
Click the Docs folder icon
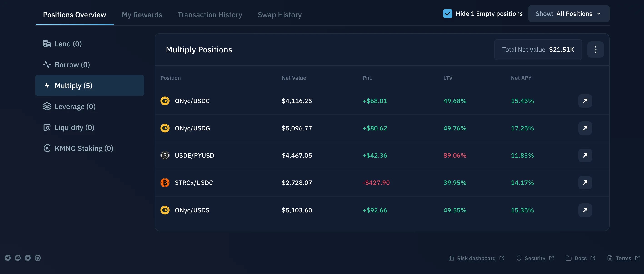click(x=569, y=258)
